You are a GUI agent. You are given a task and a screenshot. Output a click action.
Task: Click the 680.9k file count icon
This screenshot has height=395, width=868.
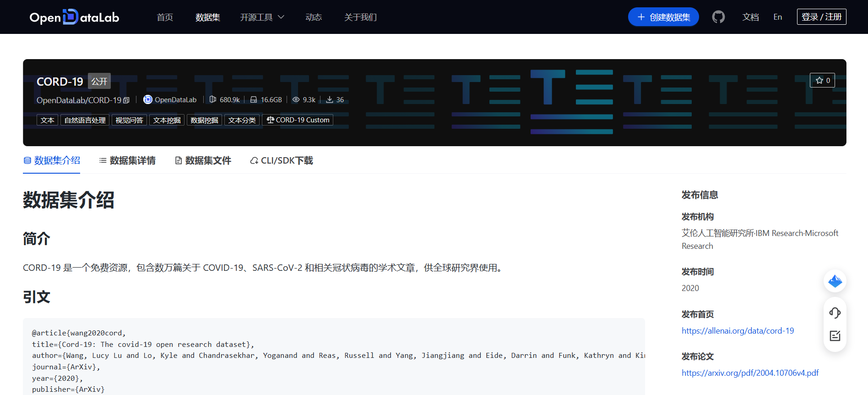(x=213, y=99)
